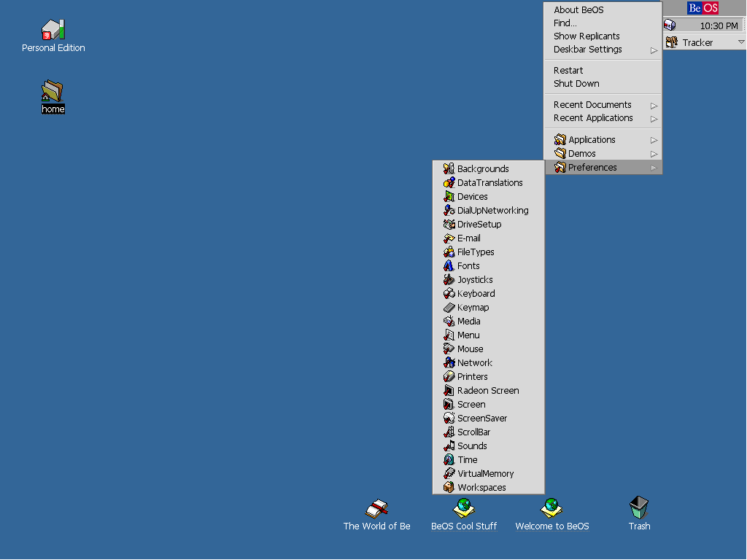Click the Keymap icon
Viewport: 747px width, 560px height.
point(449,307)
